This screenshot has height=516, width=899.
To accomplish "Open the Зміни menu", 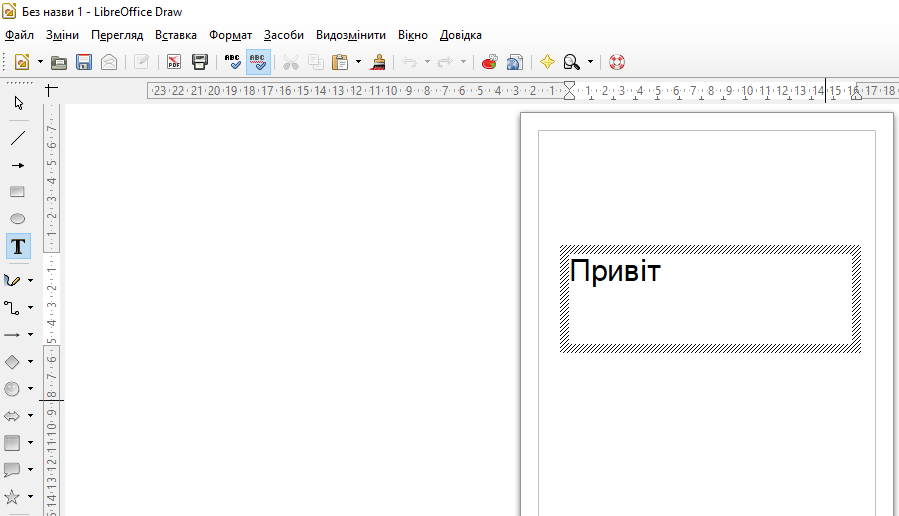I will 62,35.
